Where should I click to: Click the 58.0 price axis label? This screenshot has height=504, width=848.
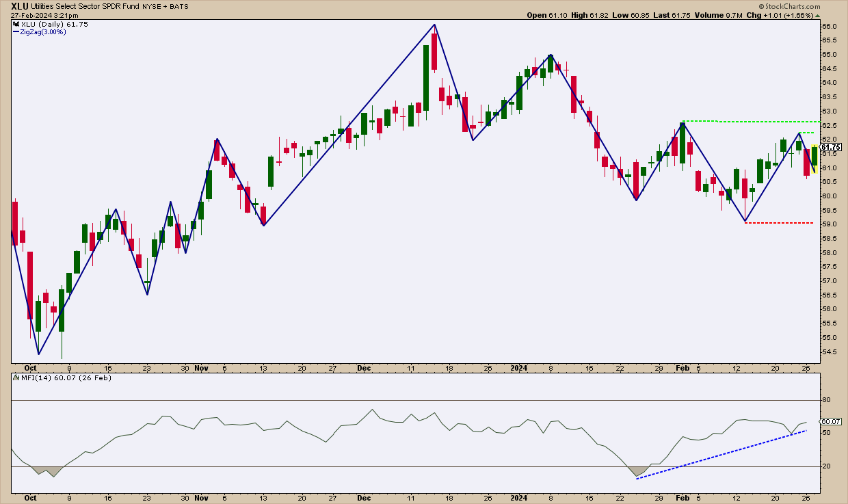click(x=828, y=253)
